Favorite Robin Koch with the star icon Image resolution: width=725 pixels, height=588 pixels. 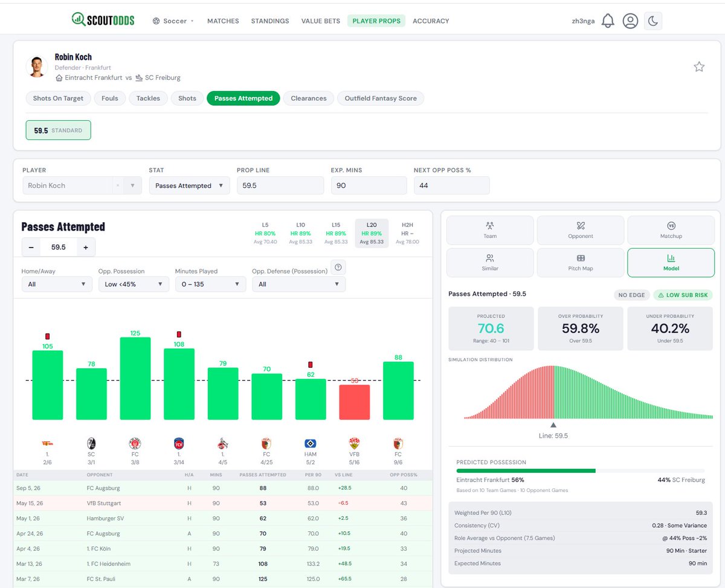click(699, 67)
